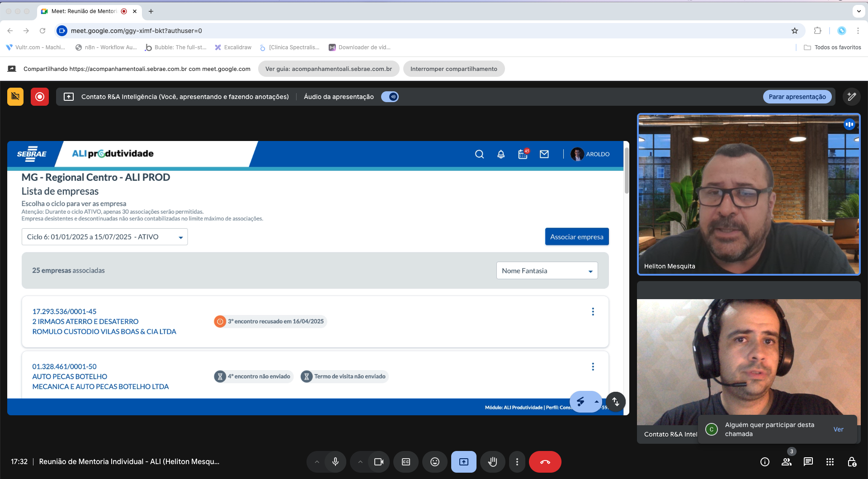Click Ver on the join request notification
Viewport: 868px width, 479px height.
(839, 430)
